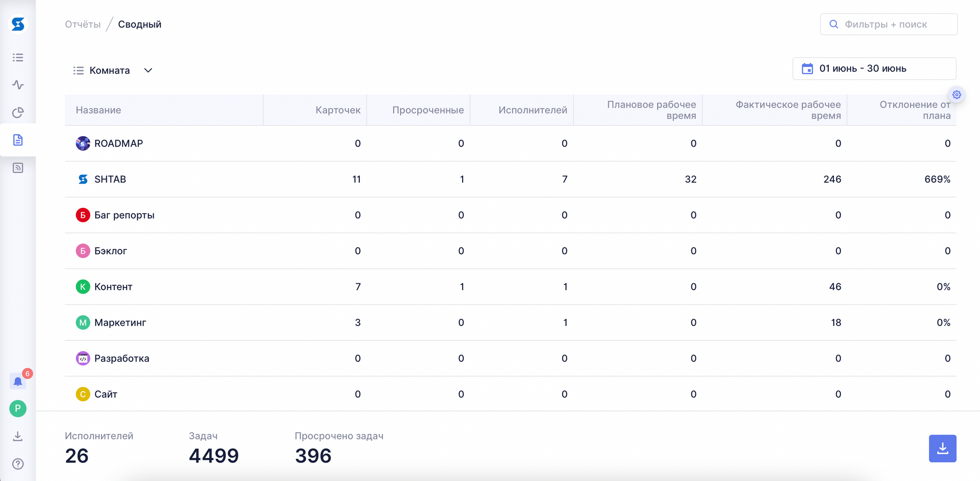Open the feed icon in sidebar
Screen dimensions: 980x481
18,168
